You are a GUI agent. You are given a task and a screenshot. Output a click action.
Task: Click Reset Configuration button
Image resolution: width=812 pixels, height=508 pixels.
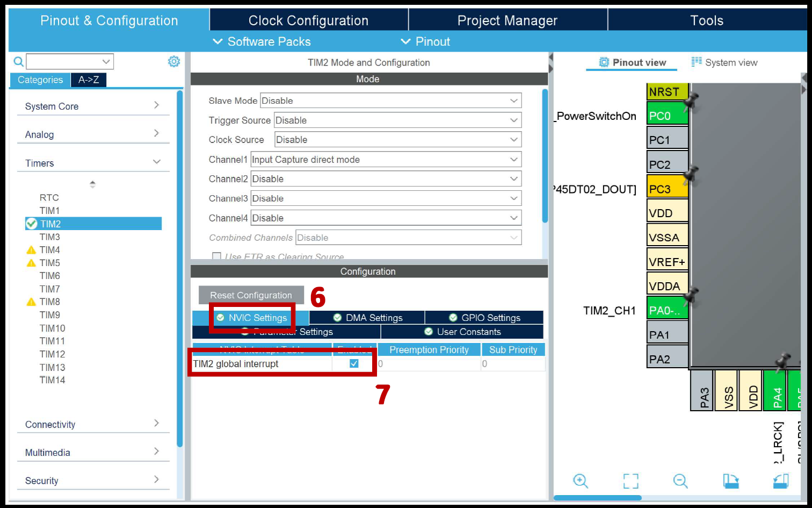tap(251, 295)
